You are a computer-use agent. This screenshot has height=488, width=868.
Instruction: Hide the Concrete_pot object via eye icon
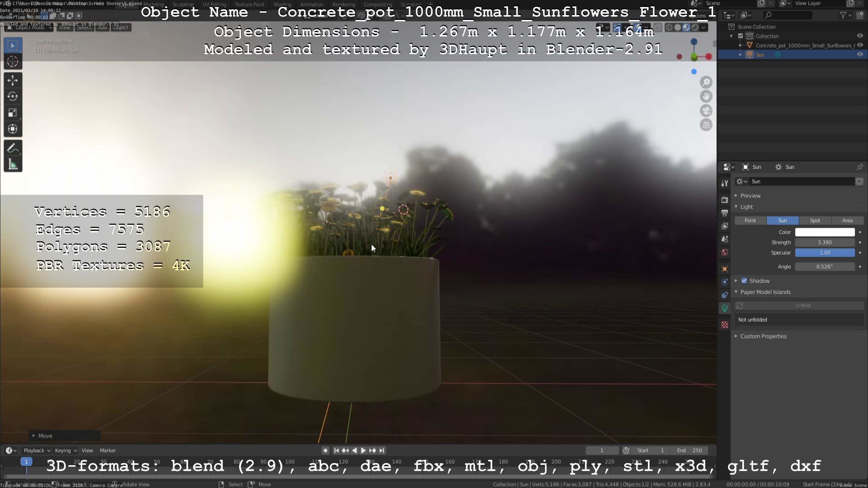(860, 45)
